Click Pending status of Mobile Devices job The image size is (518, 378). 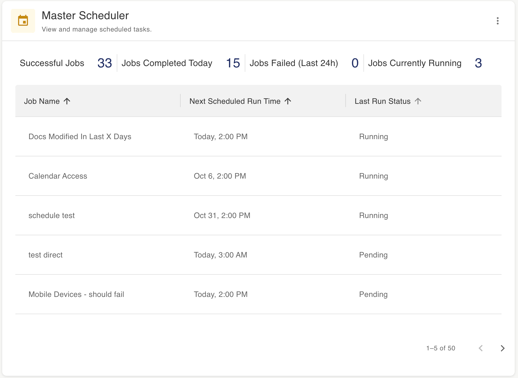coord(373,294)
